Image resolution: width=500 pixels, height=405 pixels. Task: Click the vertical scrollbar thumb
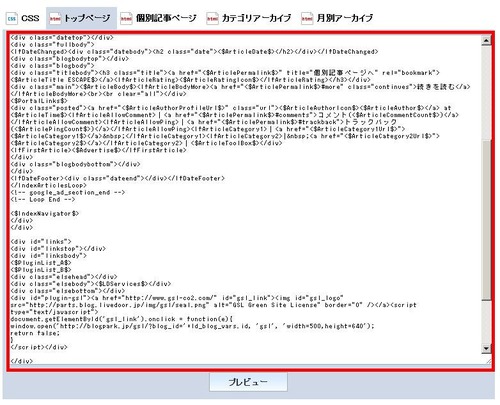click(x=486, y=220)
